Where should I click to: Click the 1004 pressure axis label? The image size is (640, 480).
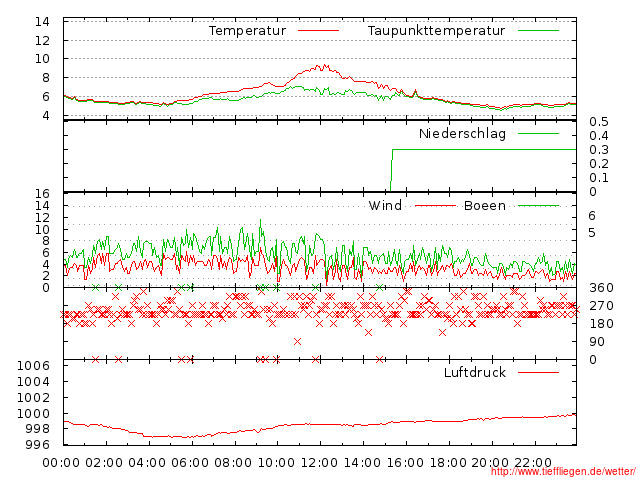coord(33,382)
